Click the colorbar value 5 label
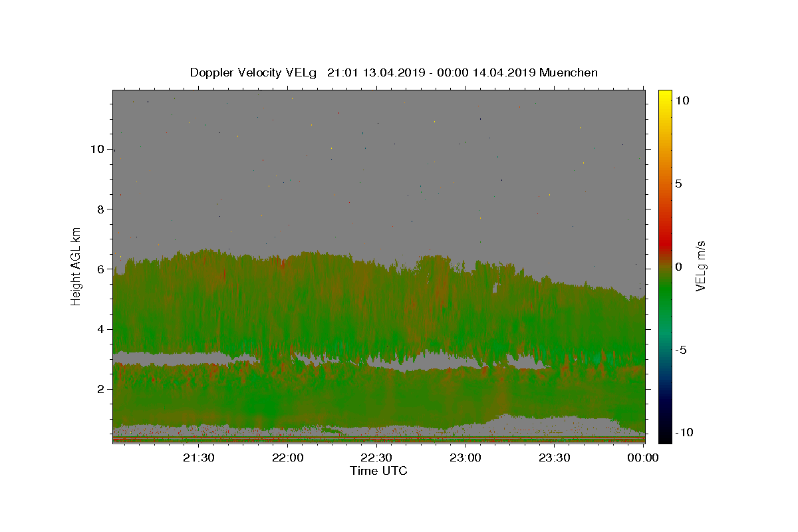The height and width of the screenshot is (532, 798). pos(678,184)
